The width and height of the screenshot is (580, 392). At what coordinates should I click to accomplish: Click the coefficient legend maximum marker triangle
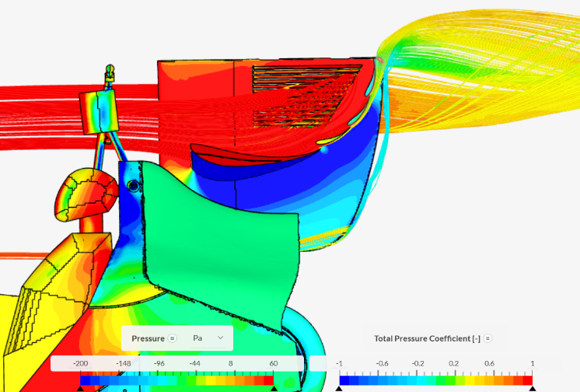point(533,388)
